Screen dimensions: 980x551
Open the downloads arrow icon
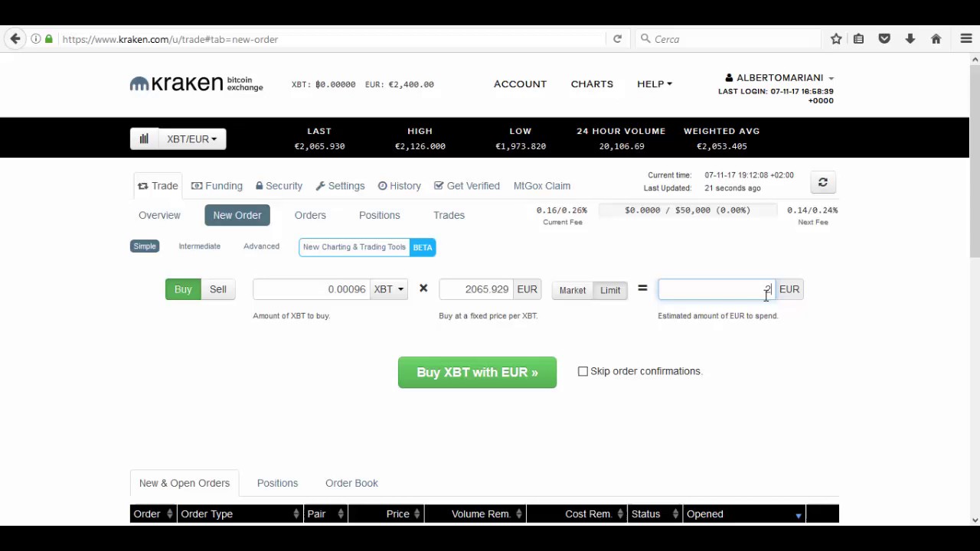(x=910, y=39)
